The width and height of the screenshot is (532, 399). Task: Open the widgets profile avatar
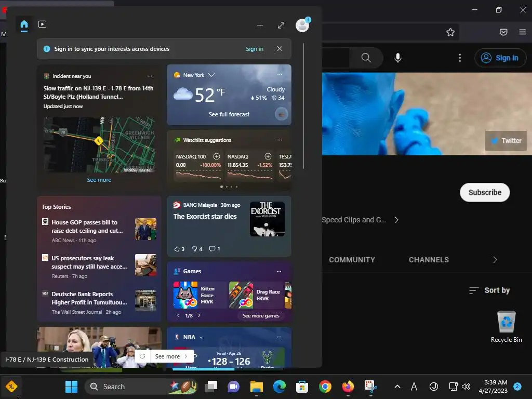(302, 25)
